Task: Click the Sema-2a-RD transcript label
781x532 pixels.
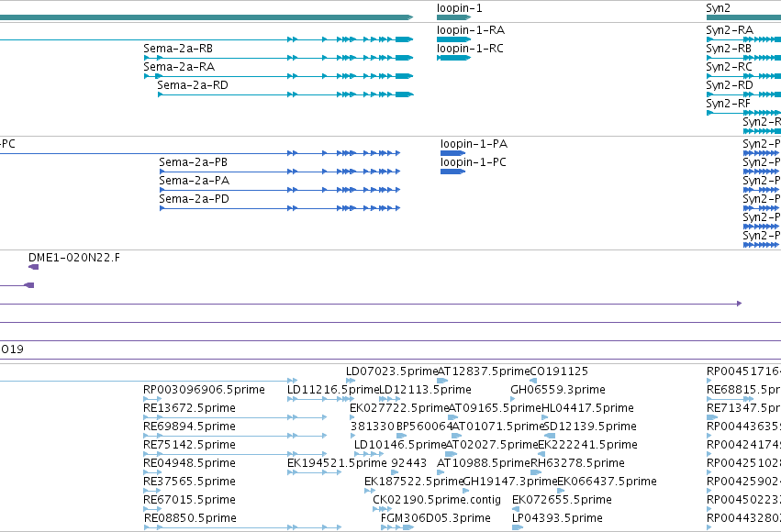Action: click(193, 85)
